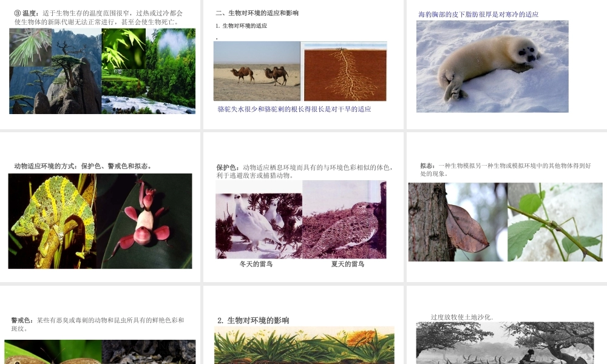This screenshot has height=364, width=607.
Task: Click the stick insect on branch photo
Action: (x=555, y=222)
